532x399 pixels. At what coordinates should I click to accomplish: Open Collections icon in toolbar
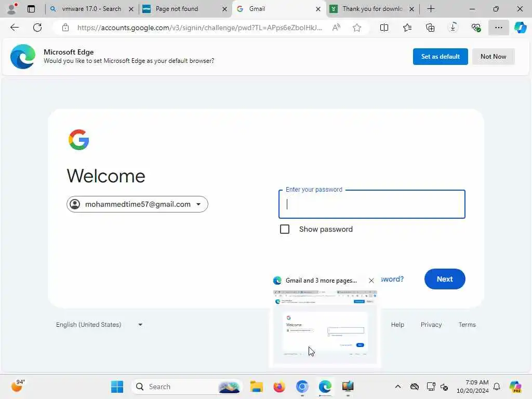pos(430,28)
